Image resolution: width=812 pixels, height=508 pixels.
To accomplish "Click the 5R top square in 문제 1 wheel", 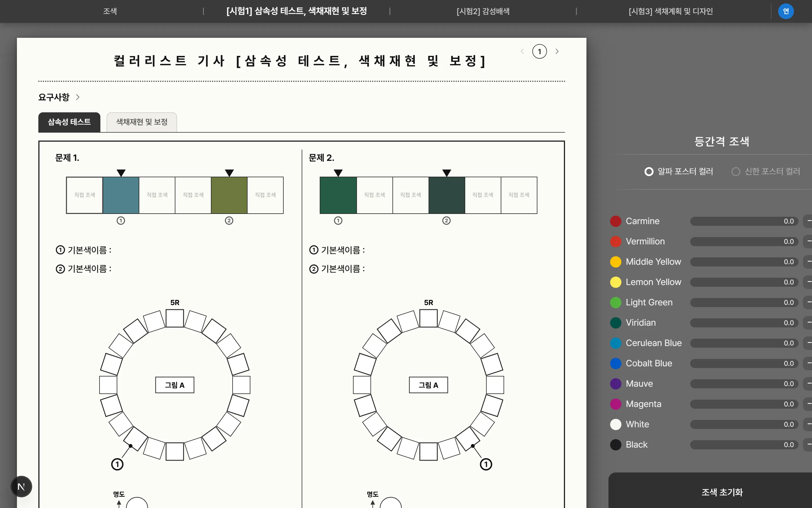I will 175,318.
